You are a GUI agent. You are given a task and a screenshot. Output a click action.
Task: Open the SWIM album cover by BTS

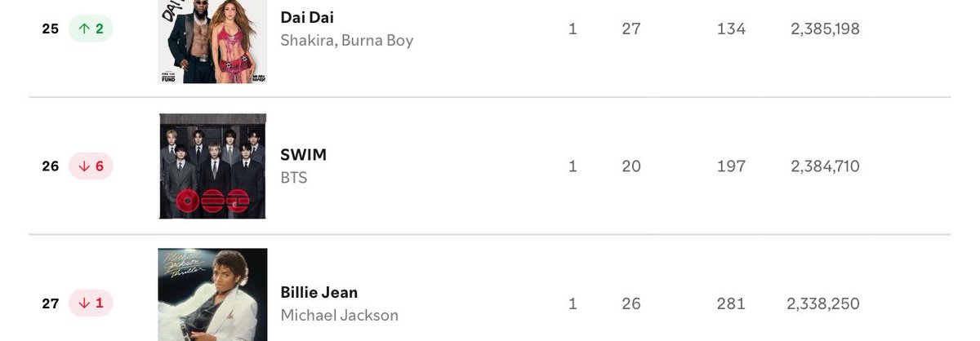pyautogui.click(x=212, y=166)
